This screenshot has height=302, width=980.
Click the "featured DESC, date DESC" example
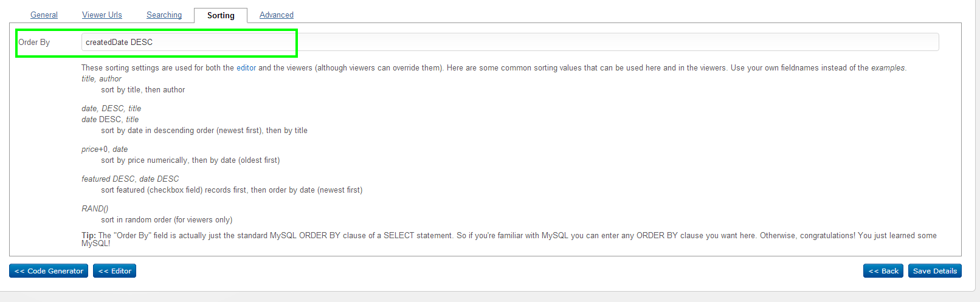pyautogui.click(x=130, y=179)
